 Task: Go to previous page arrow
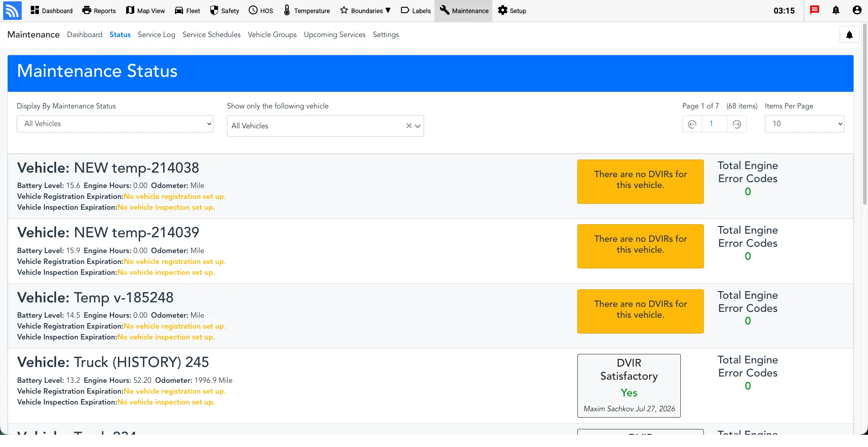(x=692, y=124)
